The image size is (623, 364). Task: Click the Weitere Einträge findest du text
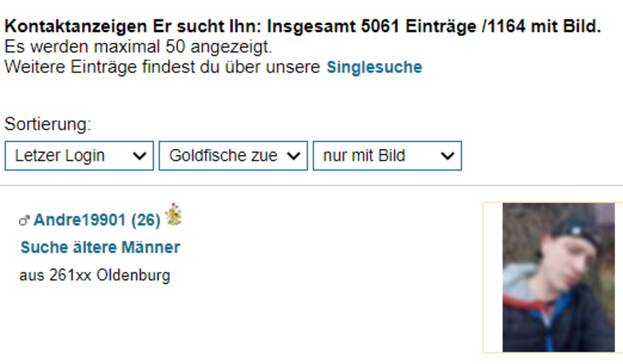[x=162, y=67]
